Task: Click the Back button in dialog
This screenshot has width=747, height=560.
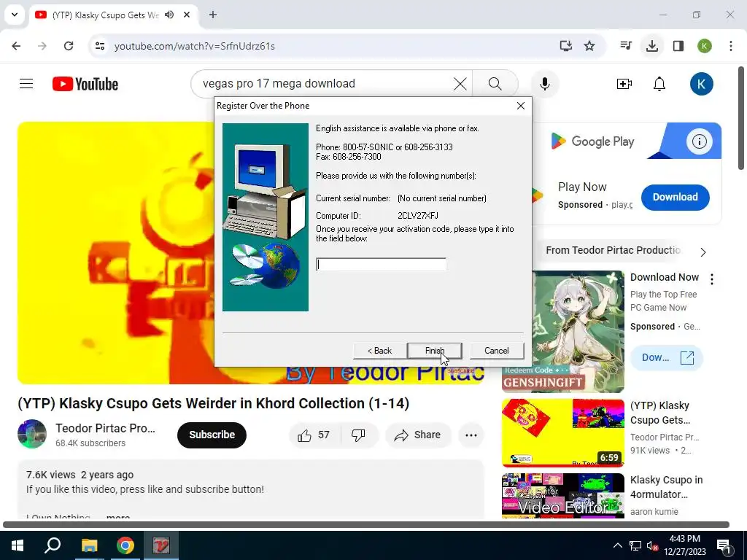Action: [379, 351]
